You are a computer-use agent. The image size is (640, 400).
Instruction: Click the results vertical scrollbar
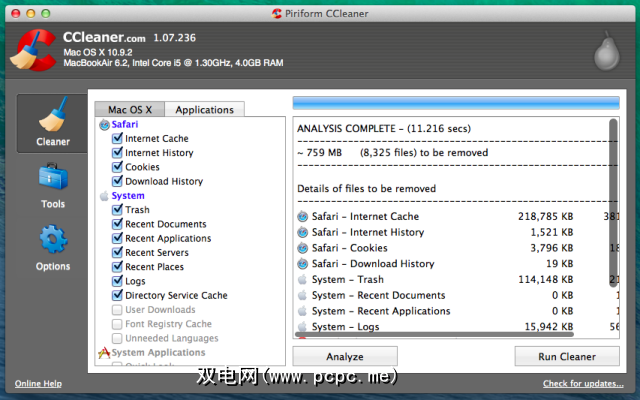pos(613,203)
